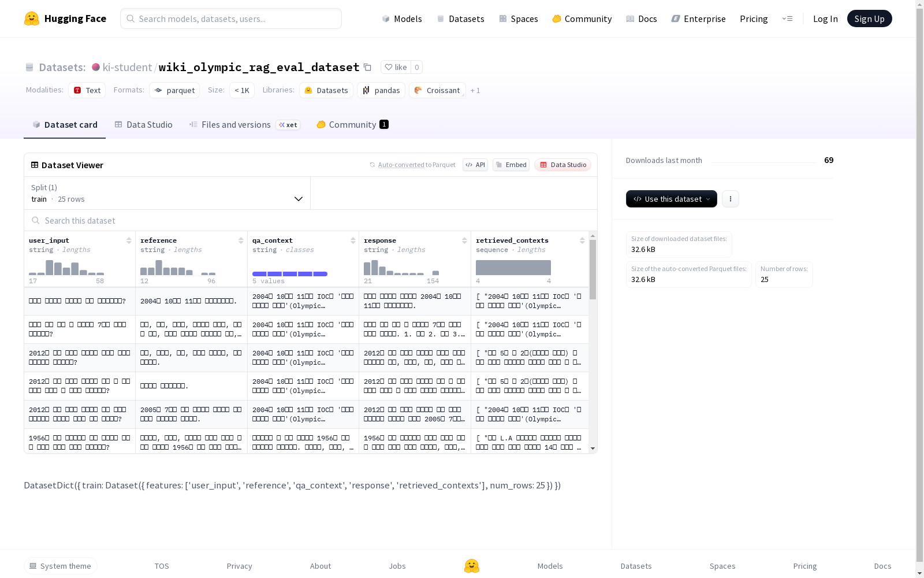Screen dimensions: 924x578
Task: Switch to Data Studio tab
Action: [143, 125]
